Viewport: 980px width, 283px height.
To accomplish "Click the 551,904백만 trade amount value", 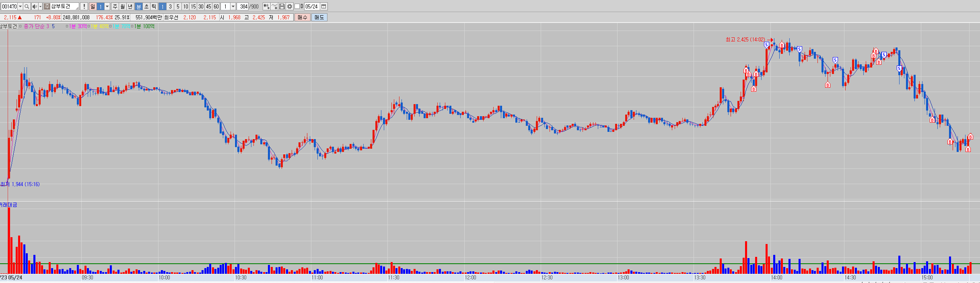I will (x=148, y=17).
